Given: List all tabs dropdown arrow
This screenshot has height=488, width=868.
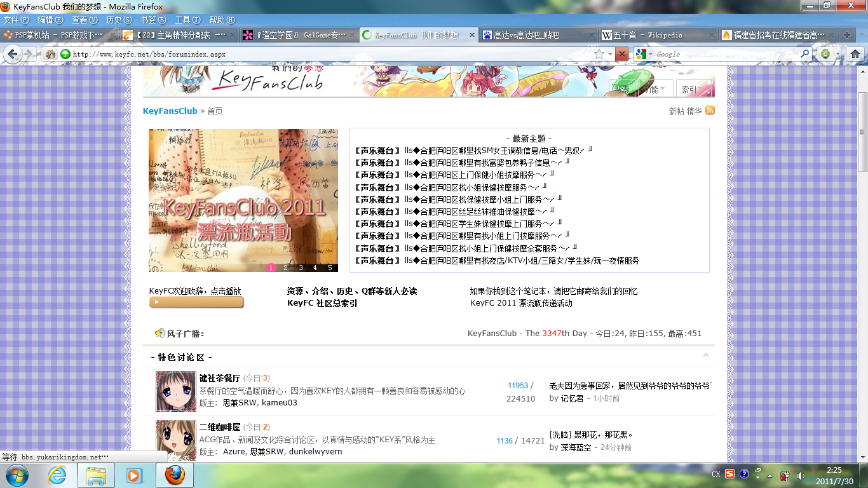Looking at the screenshot, I should pos(860,36).
